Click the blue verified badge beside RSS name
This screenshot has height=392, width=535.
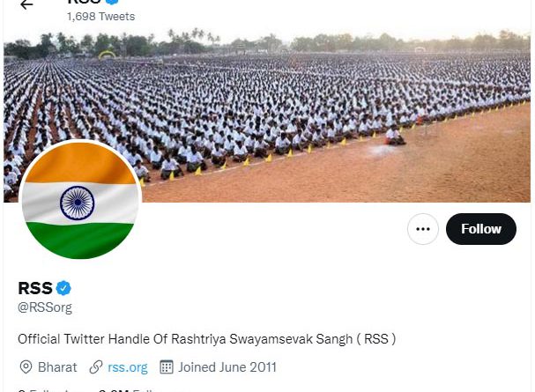point(63,288)
